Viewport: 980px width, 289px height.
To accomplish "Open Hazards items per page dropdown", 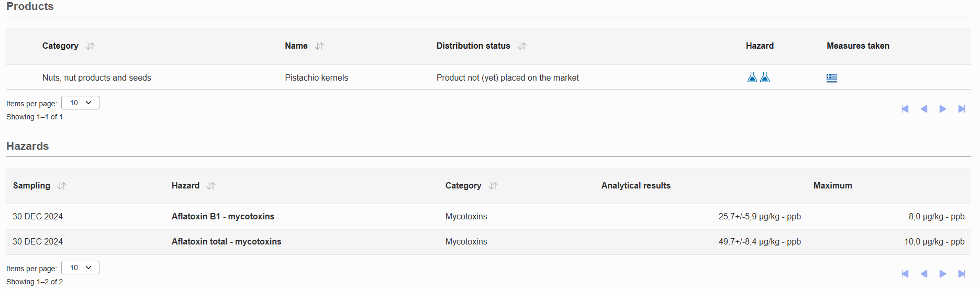I will pyautogui.click(x=80, y=268).
